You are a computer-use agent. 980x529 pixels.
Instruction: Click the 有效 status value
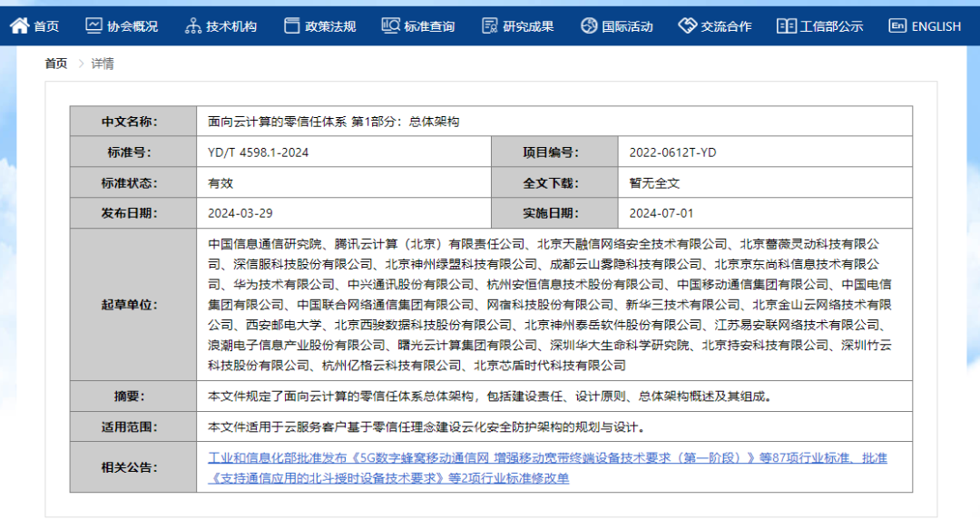point(220,183)
